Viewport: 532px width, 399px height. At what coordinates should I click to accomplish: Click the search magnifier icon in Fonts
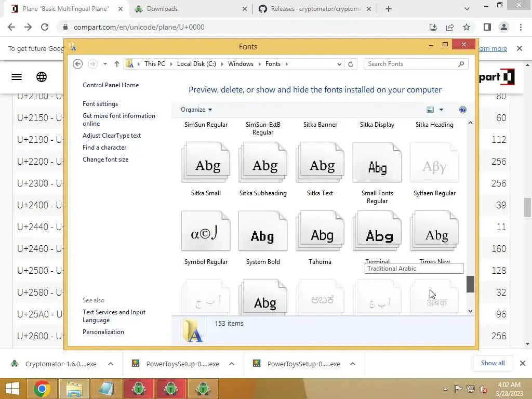[461, 64]
